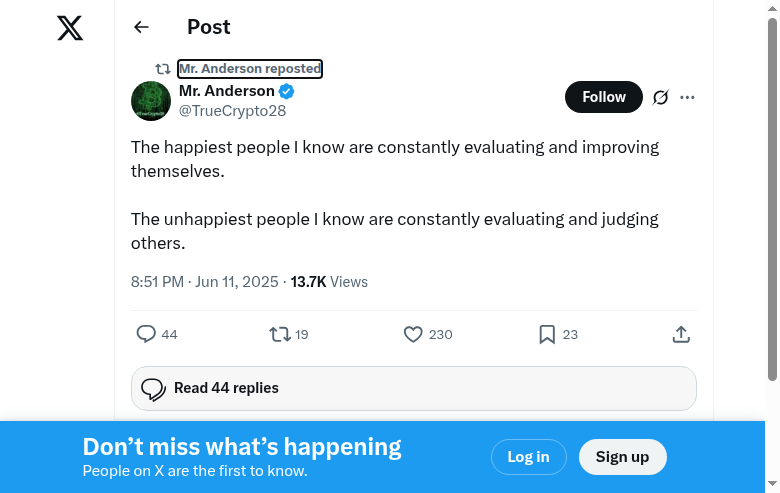Click the Sign up button

[x=622, y=457]
